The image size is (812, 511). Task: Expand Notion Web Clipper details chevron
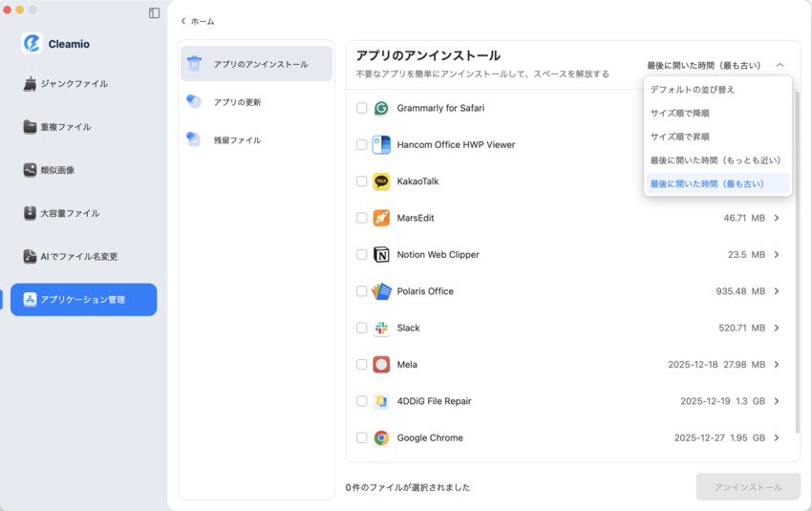tap(777, 255)
